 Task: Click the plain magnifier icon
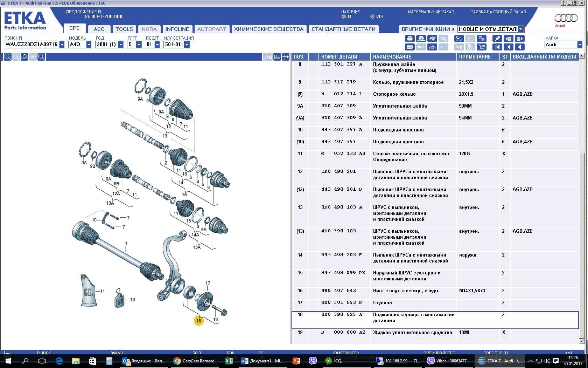pos(41,57)
